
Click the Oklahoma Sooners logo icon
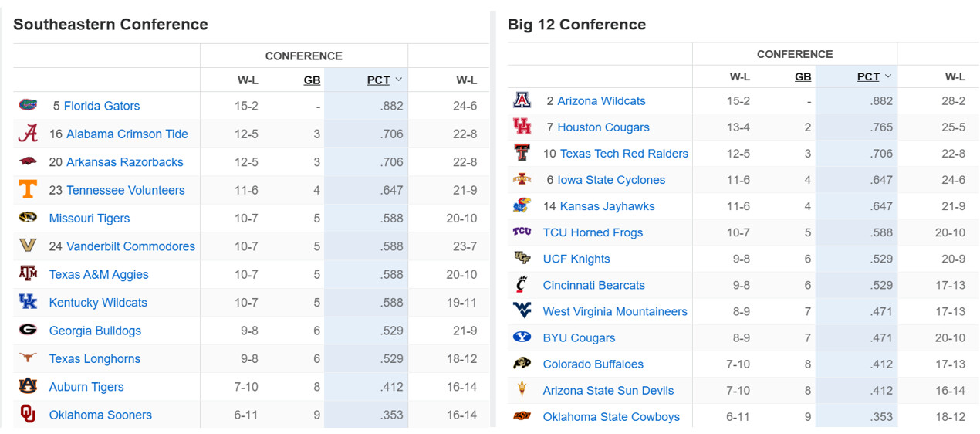click(x=28, y=415)
